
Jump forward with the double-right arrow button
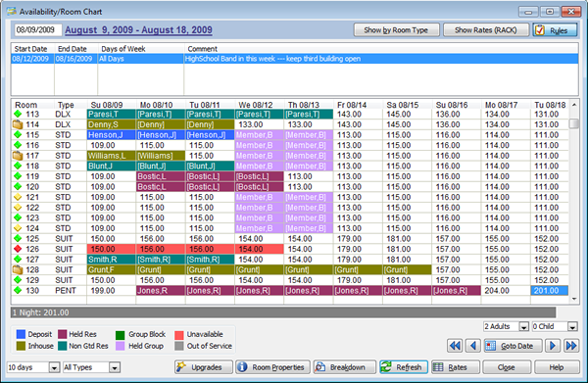(571, 346)
